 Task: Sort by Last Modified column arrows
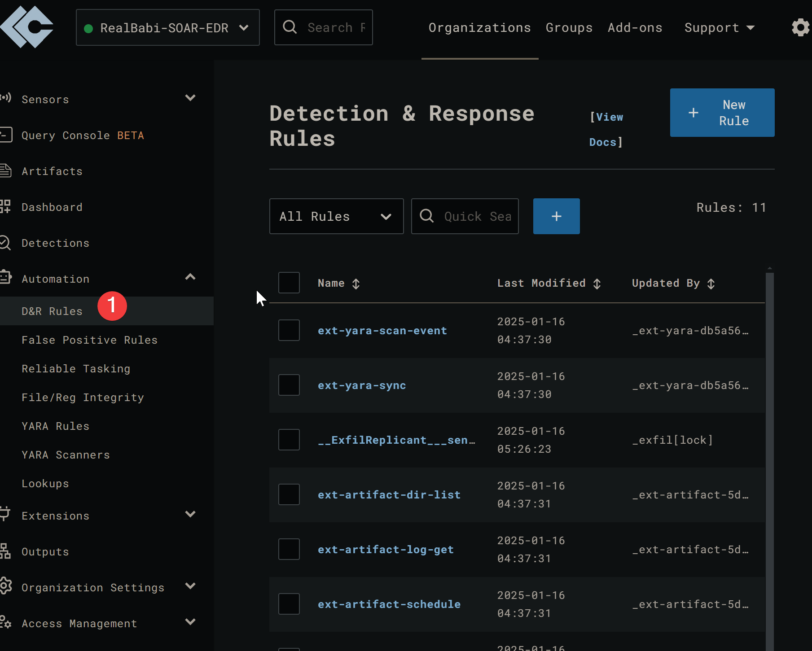click(597, 284)
